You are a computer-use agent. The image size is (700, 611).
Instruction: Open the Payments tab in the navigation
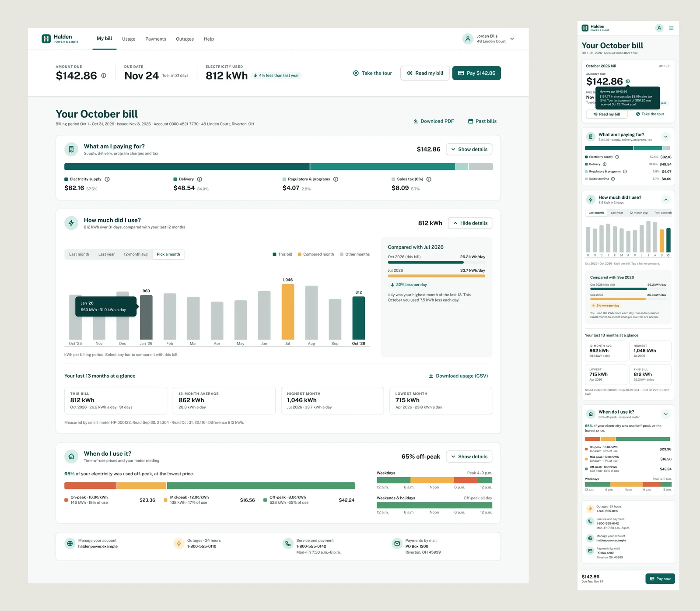click(156, 39)
